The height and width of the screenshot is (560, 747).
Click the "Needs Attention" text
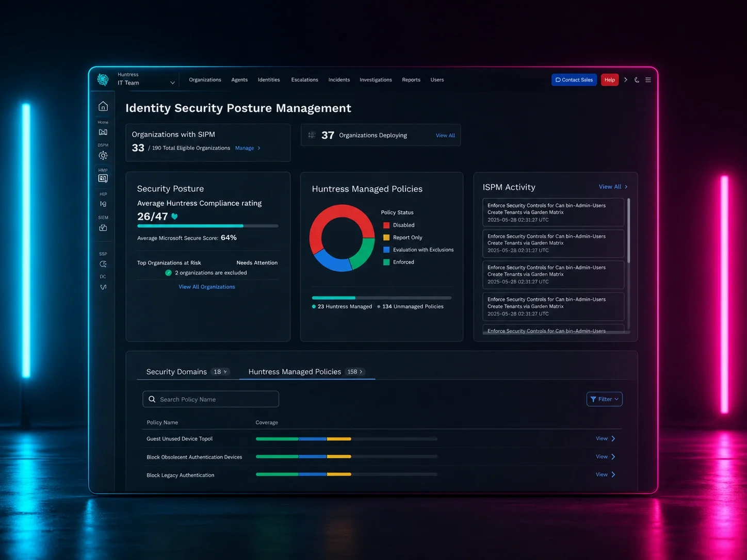[x=257, y=263]
